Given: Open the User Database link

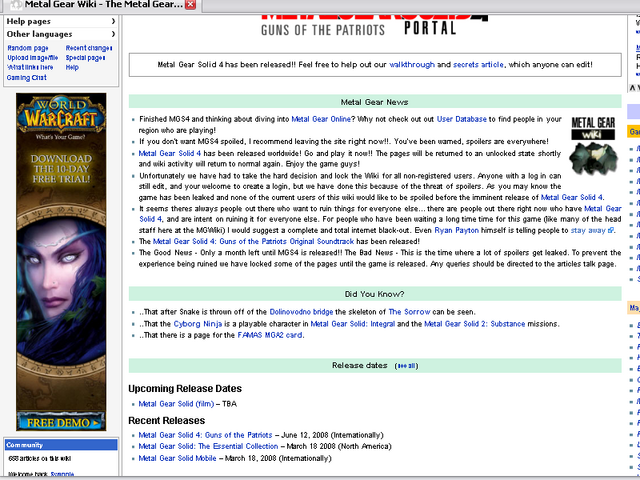Looking at the screenshot, I should point(462,119).
